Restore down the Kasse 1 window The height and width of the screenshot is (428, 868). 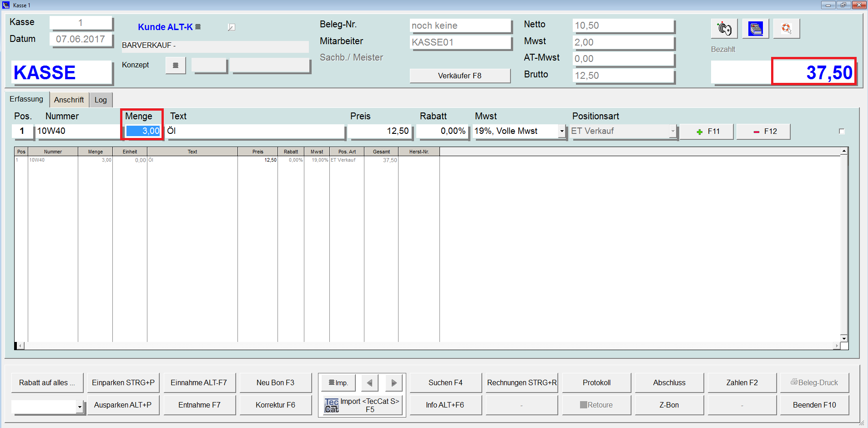pyautogui.click(x=843, y=5)
